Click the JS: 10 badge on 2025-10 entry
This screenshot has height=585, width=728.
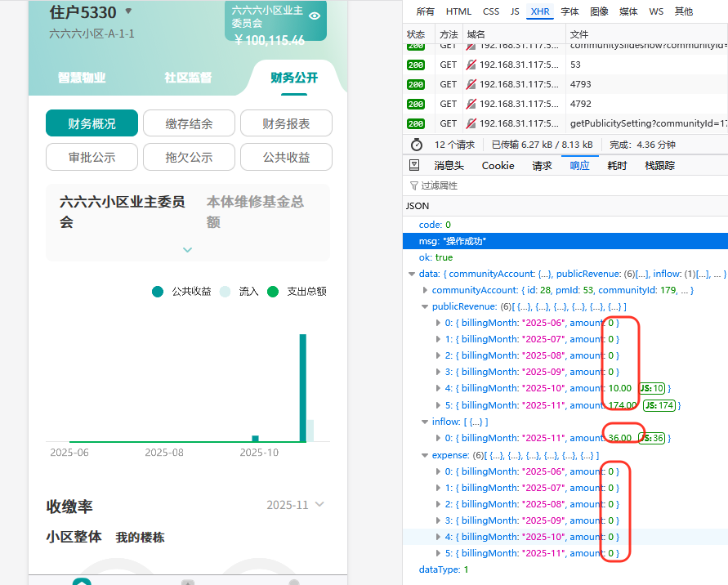(x=650, y=388)
